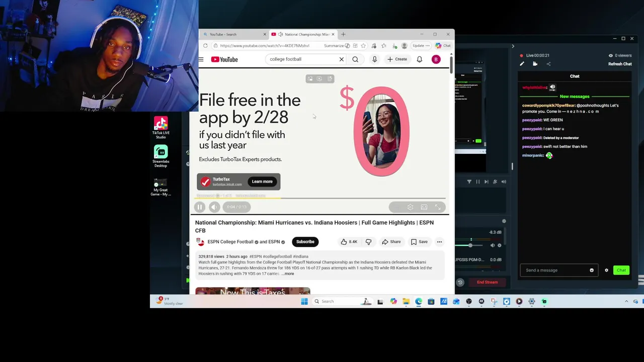Open the YouTube player settings gear
The width and height of the screenshot is (644, 362).
pos(411,207)
